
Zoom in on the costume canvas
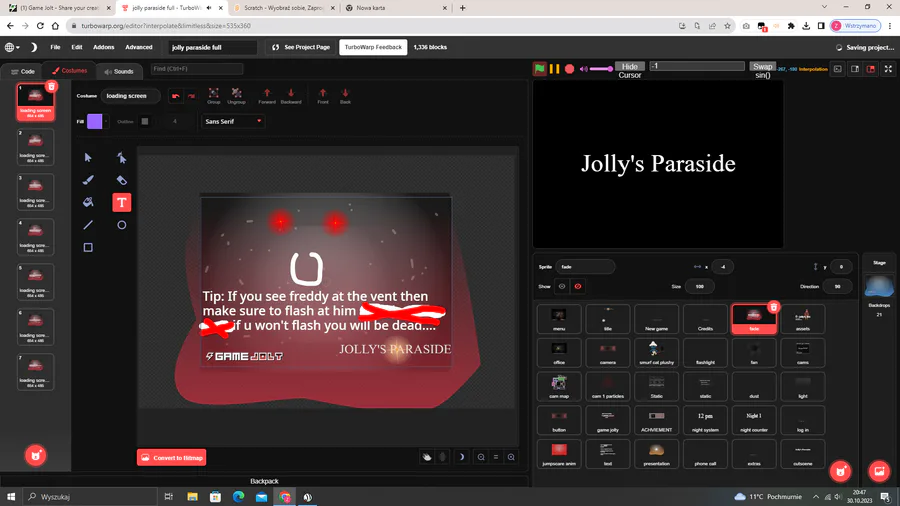511,457
